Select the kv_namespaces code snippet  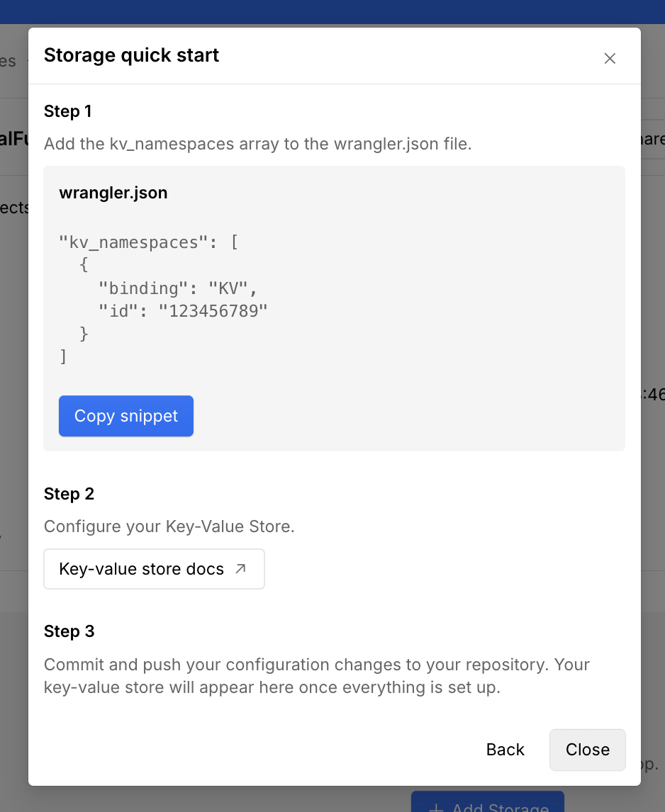(x=163, y=298)
